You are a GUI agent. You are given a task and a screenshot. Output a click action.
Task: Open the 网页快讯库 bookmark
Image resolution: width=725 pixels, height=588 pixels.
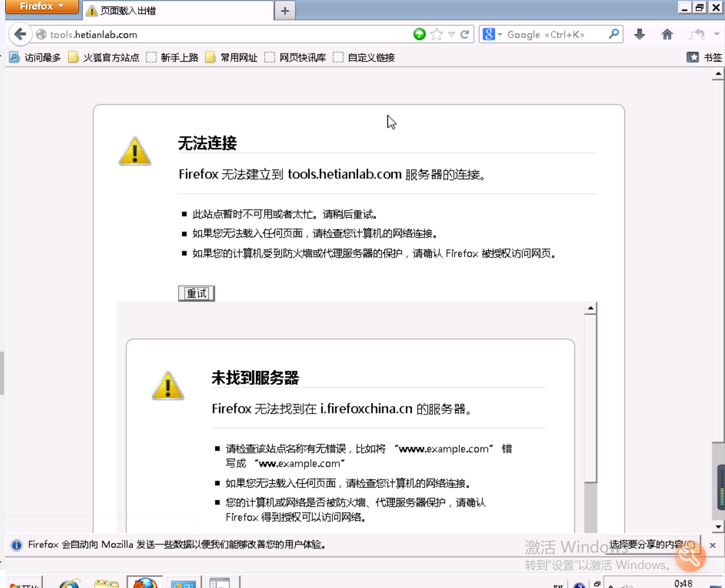click(x=295, y=57)
